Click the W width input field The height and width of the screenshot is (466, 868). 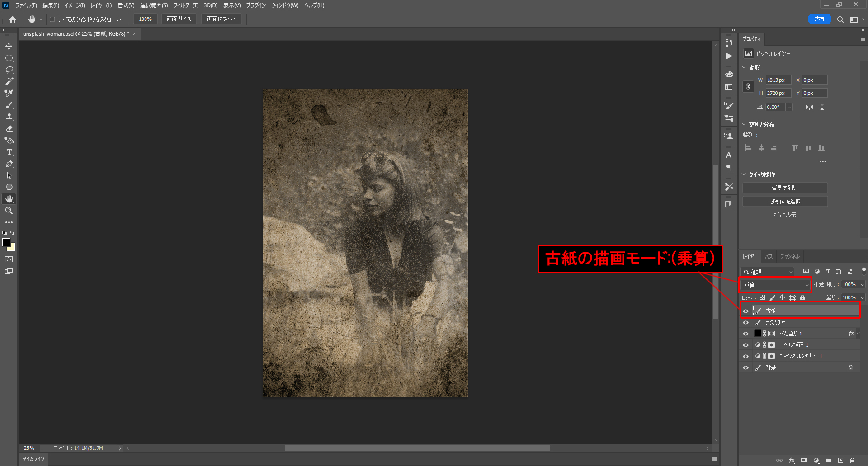click(x=778, y=80)
